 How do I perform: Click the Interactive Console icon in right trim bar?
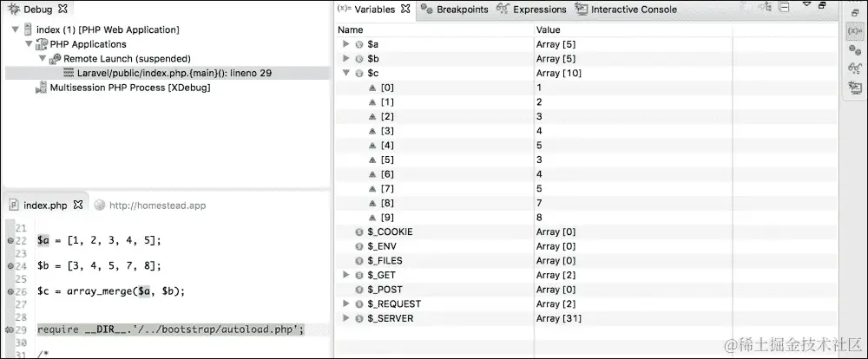pyautogui.click(x=855, y=87)
